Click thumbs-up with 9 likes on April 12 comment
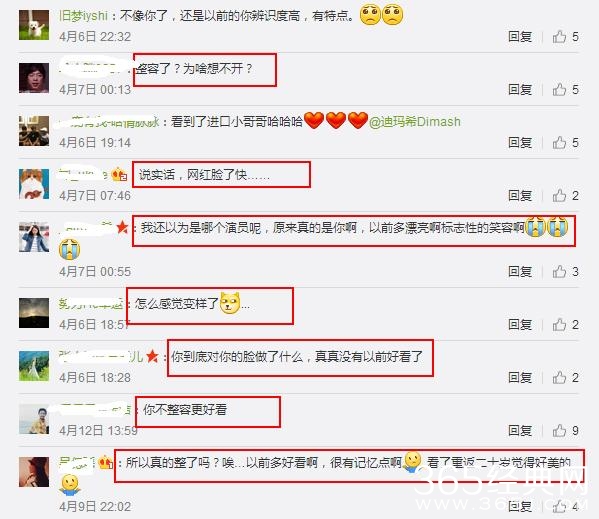 click(x=560, y=431)
